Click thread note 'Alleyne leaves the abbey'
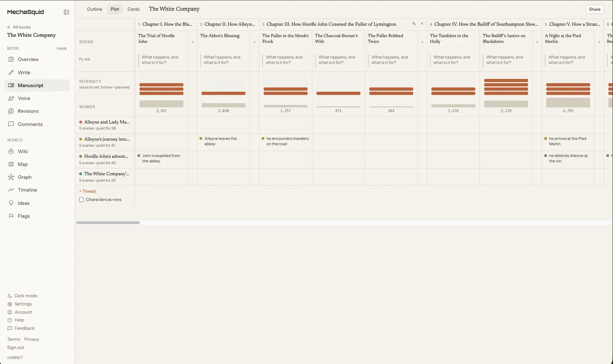Screen dimensions: 613x364 coord(220,141)
